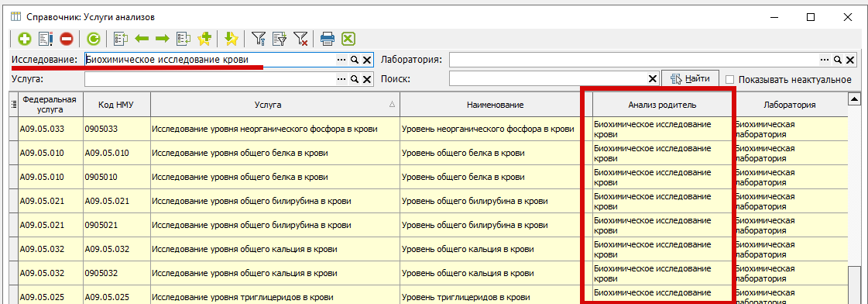The width and height of the screenshot is (868, 304).
Task: Clear the Исследование field with X
Action: [x=366, y=60]
